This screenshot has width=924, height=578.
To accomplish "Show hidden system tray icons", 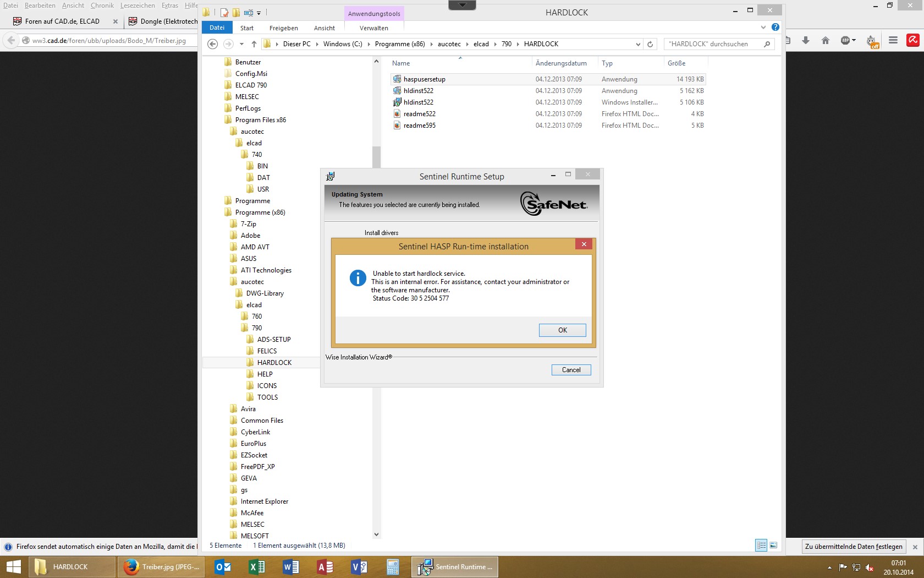I will click(829, 568).
